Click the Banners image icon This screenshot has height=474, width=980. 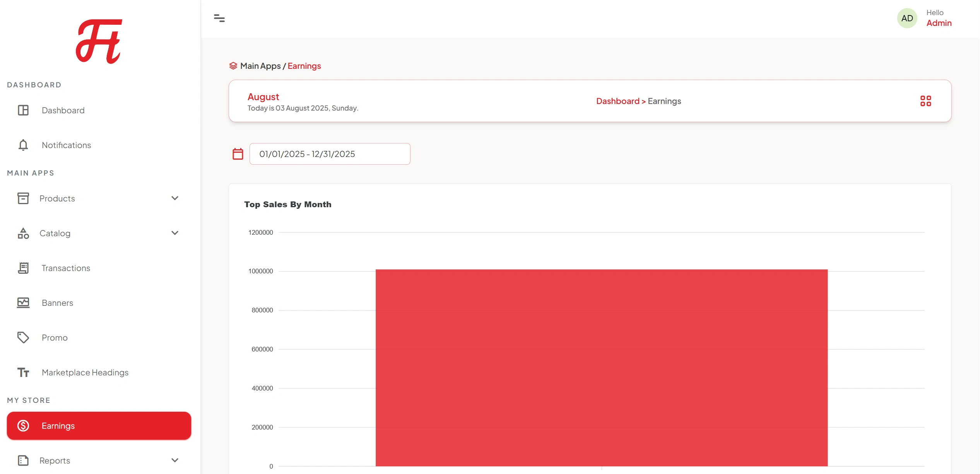click(23, 303)
